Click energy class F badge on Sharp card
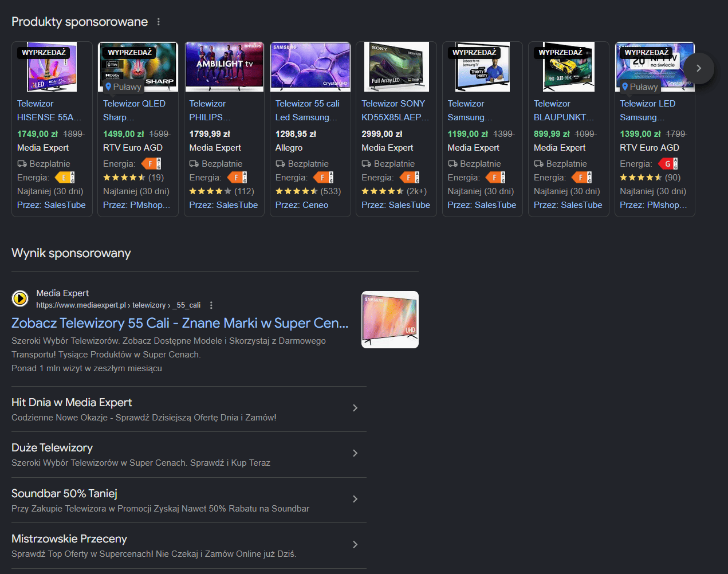The image size is (728, 574). pyautogui.click(x=151, y=164)
